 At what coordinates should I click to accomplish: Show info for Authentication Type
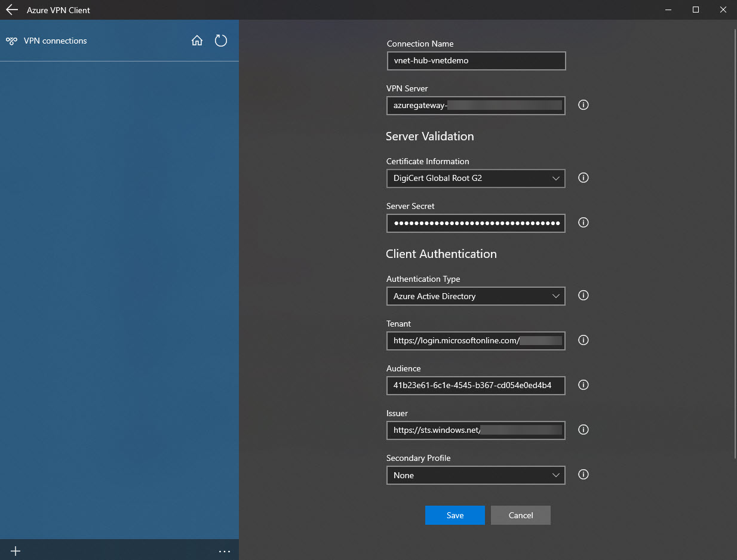tap(584, 296)
